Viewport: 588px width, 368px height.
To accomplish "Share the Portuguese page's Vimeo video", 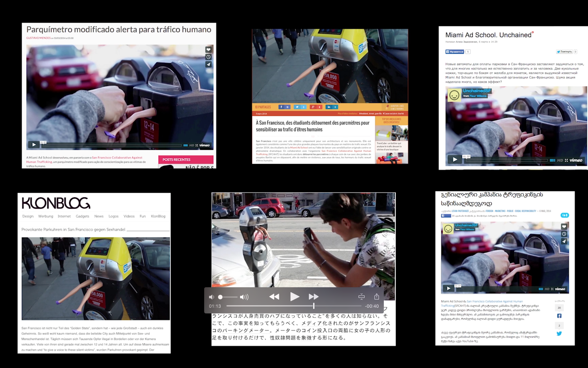I will (x=209, y=64).
